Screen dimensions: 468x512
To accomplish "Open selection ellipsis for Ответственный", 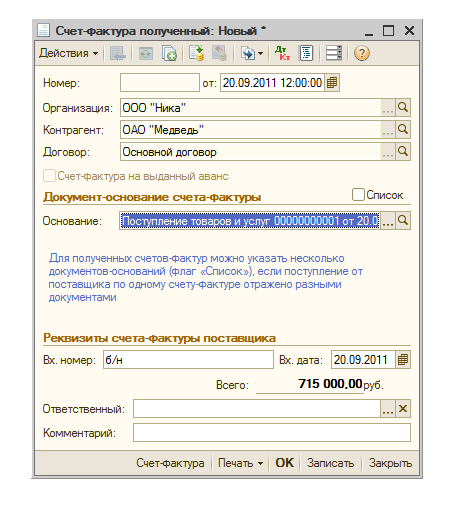I will click(388, 409).
